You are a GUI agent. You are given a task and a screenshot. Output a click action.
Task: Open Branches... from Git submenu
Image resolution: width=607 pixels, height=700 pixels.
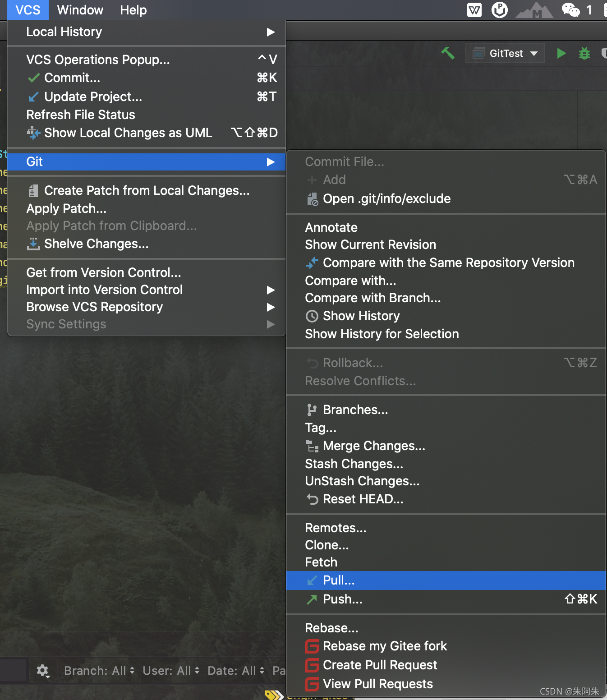point(446,410)
